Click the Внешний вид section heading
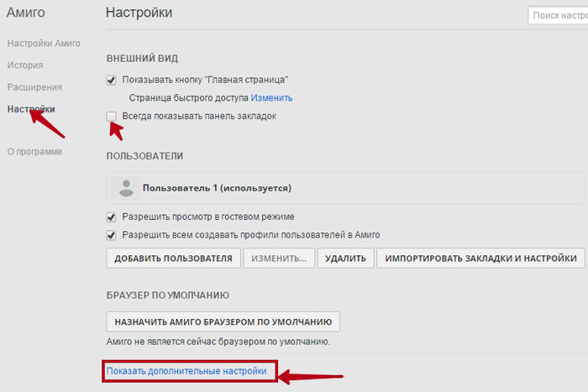This screenshot has width=588, height=392. click(142, 59)
